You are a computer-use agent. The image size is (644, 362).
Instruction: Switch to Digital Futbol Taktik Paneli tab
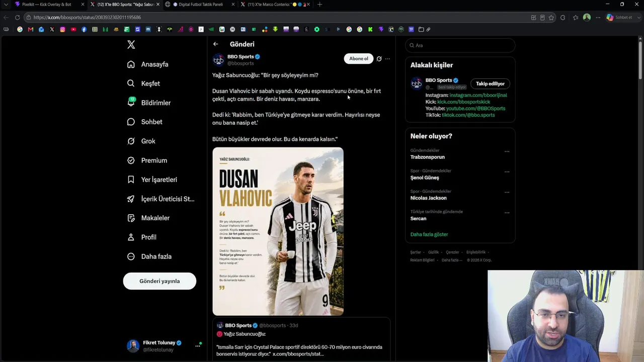tap(200, 5)
